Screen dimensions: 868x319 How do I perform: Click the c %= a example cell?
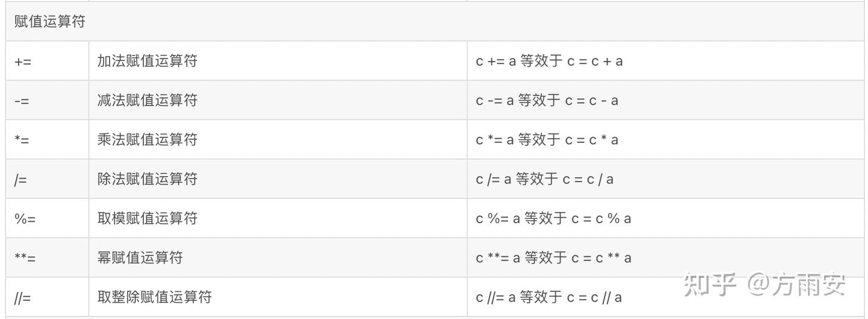tap(553, 218)
